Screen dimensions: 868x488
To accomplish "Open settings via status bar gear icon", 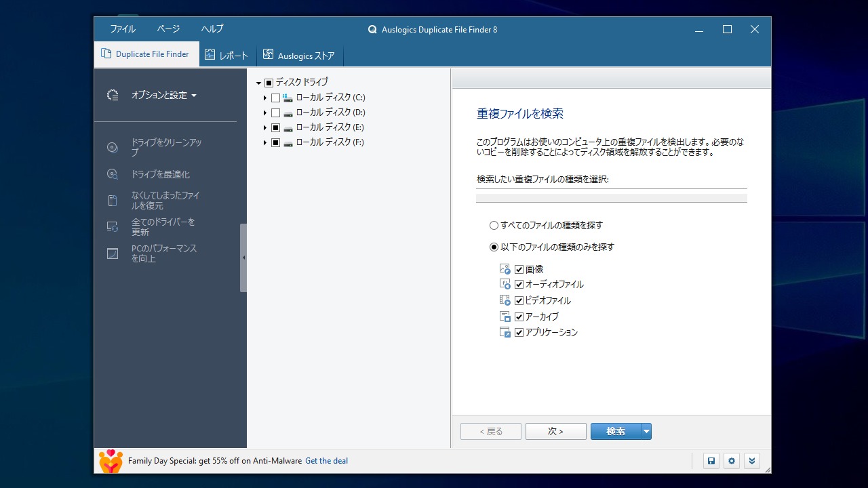I will 732,461.
